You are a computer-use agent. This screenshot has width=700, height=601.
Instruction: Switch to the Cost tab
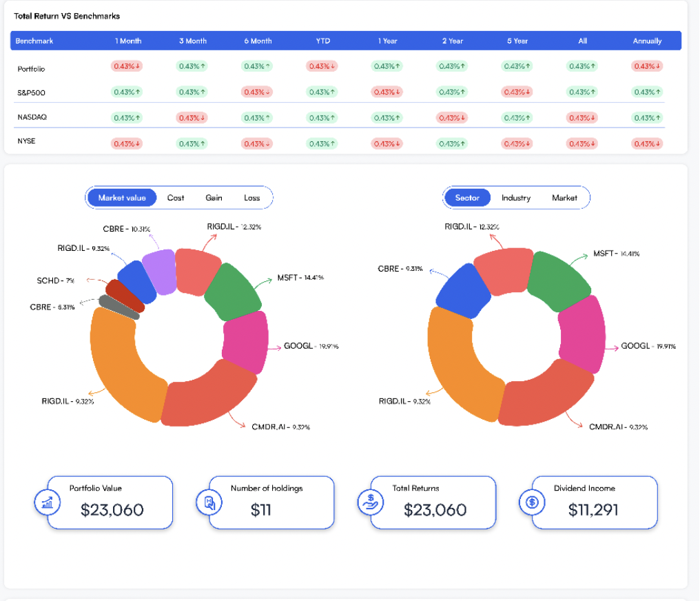point(176,198)
